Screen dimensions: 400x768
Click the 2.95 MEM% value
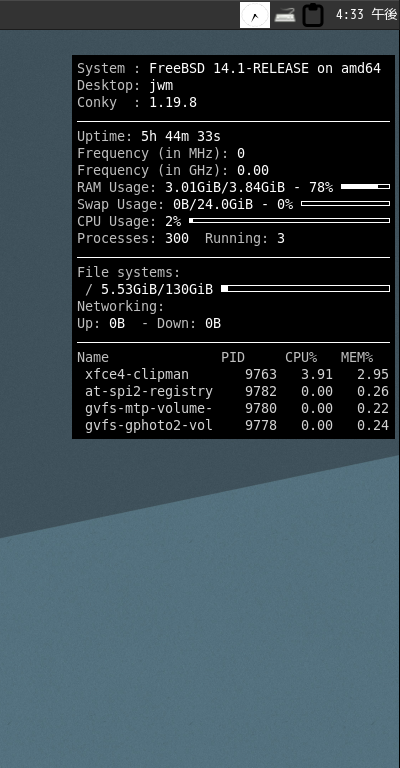click(x=373, y=375)
